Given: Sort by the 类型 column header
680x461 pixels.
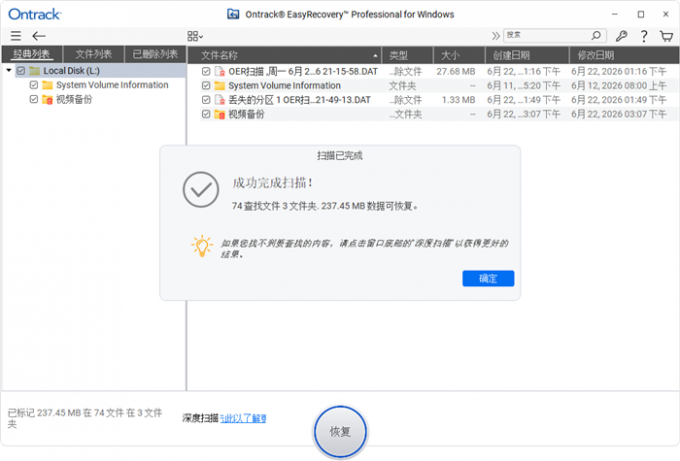Looking at the screenshot, I should point(407,55).
